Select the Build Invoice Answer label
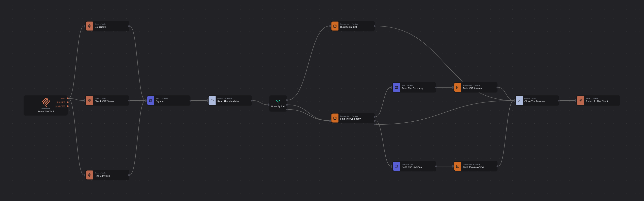The height and width of the screenshot is (201, 644). (x=474, y=167)
